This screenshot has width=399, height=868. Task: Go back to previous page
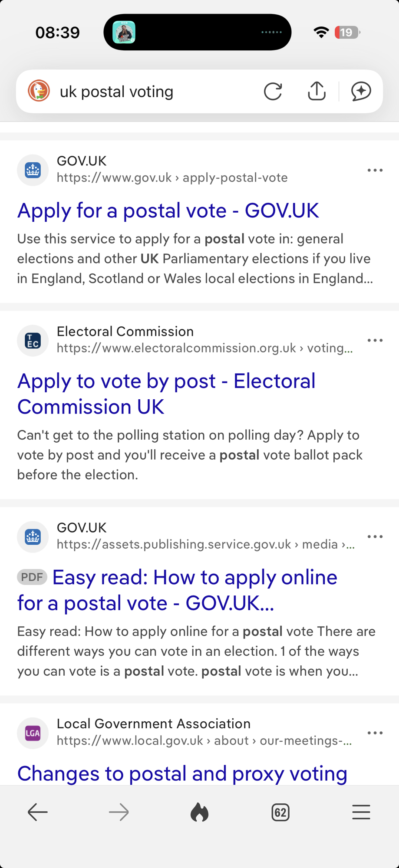[38, 812]
